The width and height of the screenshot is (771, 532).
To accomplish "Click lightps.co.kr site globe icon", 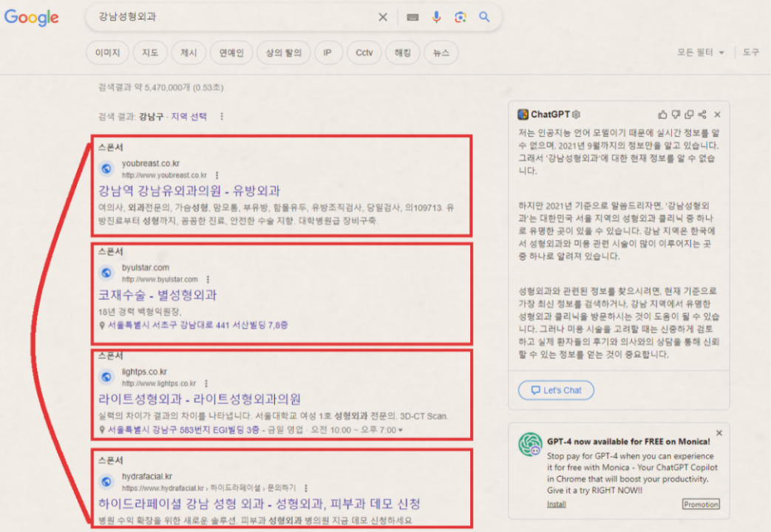I will click(106, 377).
